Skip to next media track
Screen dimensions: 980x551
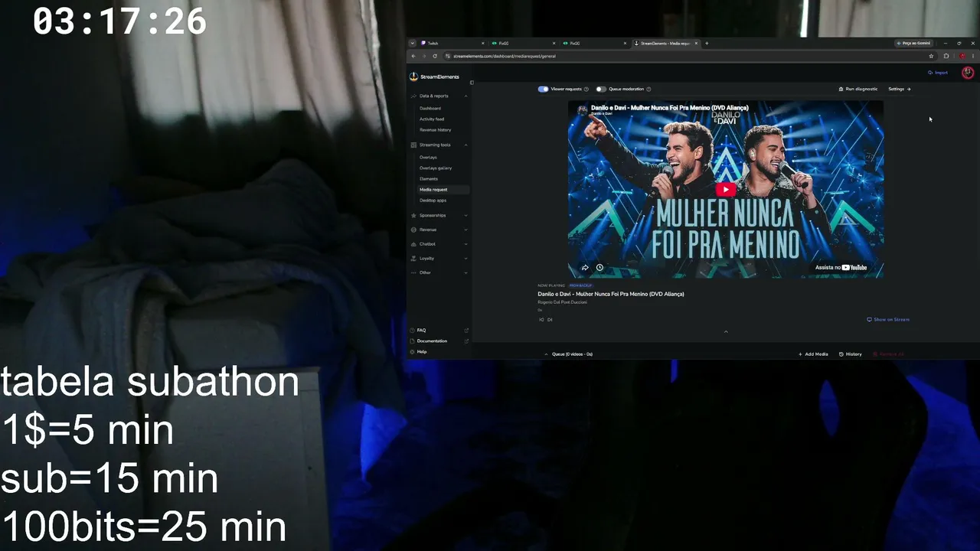(550, 320)
